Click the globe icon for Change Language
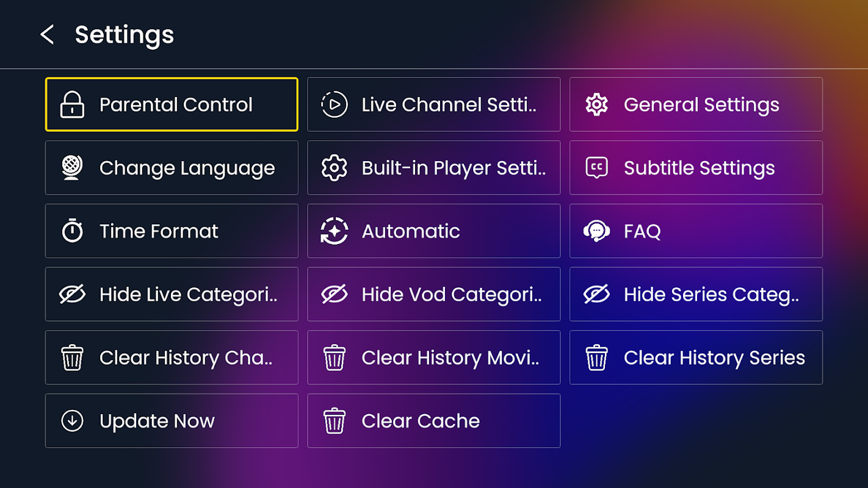This screenshot has width=868, height=488. click(72, 168)
